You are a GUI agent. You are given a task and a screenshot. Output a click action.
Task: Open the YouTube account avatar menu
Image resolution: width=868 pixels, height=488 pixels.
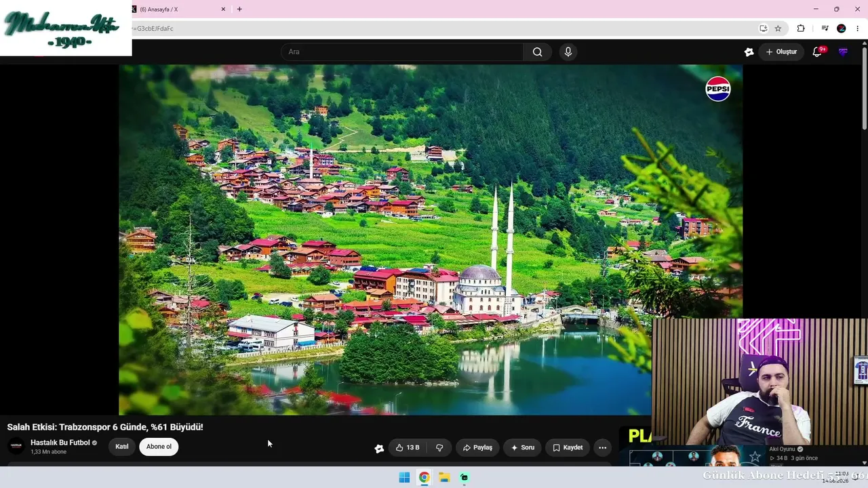[x=843, y=52]
